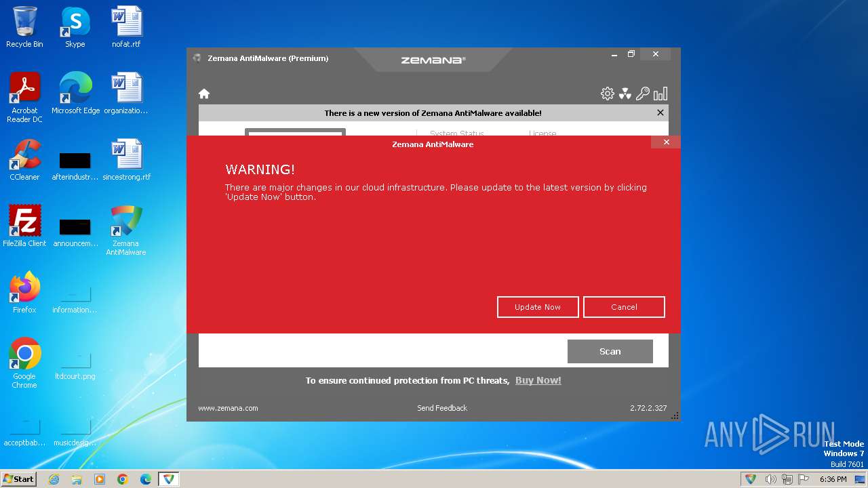Image resolution: width=868 pixels, height=488 pixels.
Task: Open Recycle Bin desktop icon
Action: 24,27
